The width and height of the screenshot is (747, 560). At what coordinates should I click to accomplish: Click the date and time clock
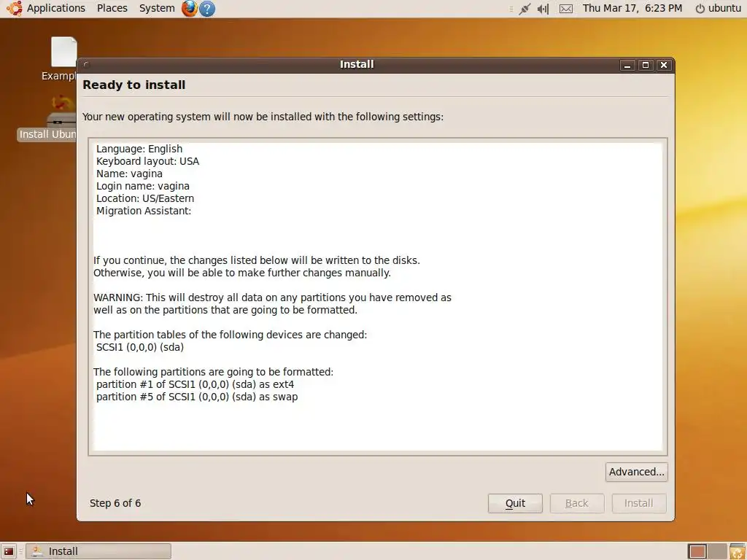pos(632,8)
